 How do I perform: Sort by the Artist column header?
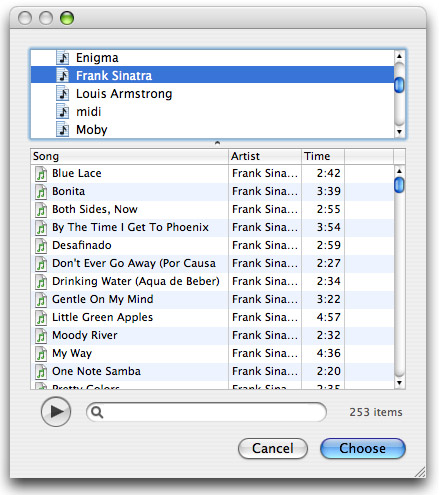point(265,156)
